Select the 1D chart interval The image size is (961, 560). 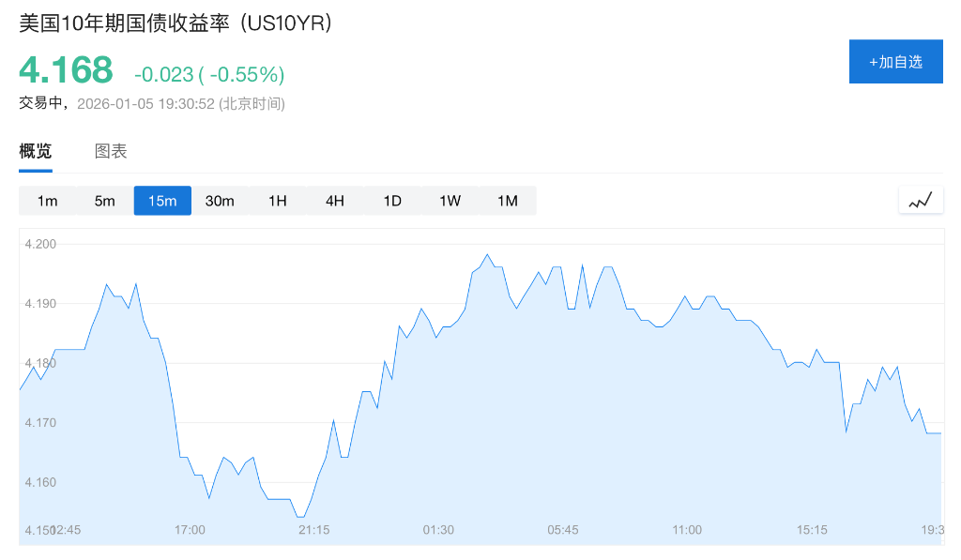coord(391,200)
